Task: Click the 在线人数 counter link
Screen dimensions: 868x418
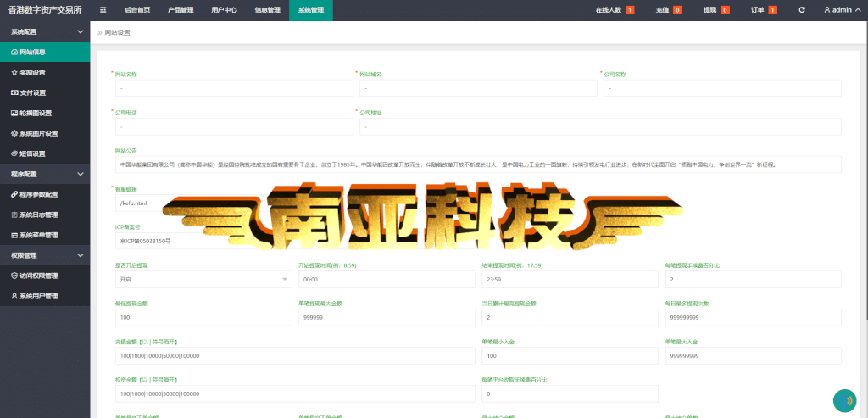Action: (615, 10)
